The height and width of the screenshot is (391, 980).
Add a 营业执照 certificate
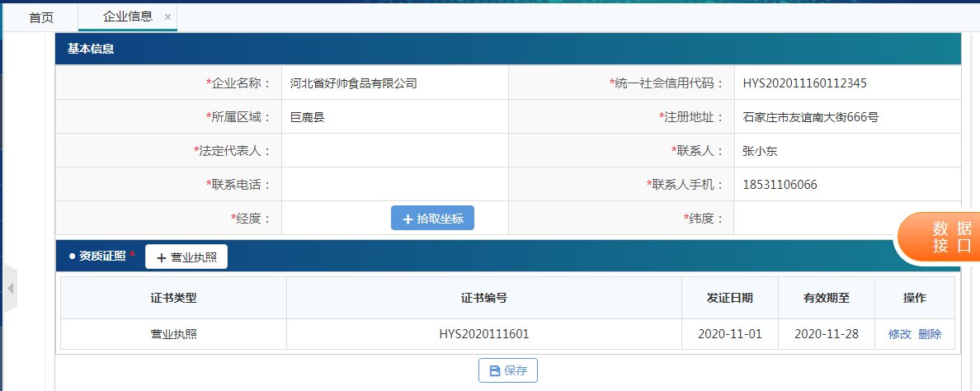186,257
